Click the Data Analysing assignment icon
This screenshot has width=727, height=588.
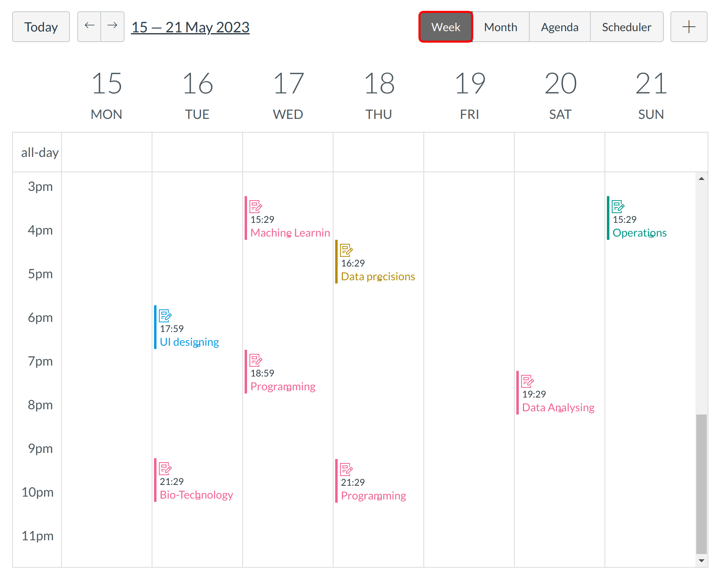click(527, 381)
